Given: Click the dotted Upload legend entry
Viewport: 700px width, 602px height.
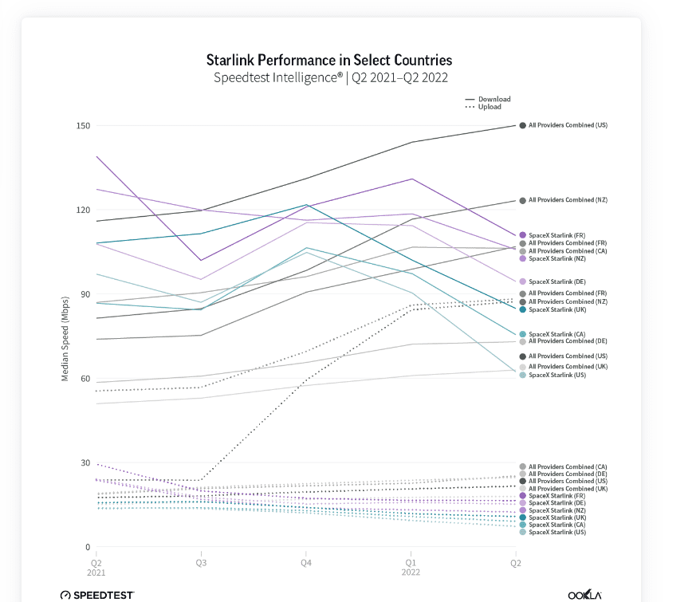Looking at the screenshot, I should [483, 107].
